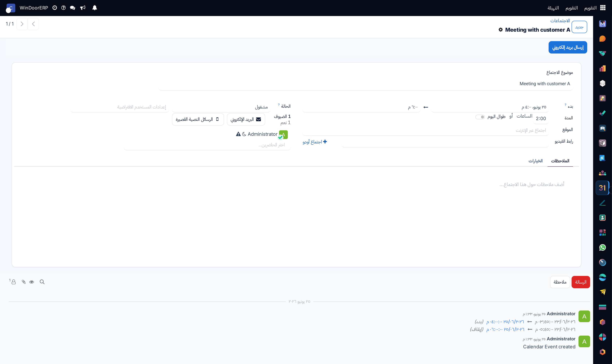The height and width of the screenshot is (364, 612).
Task: Click the البريد الإلكتروني envelope button
Action: pos(246,119)
